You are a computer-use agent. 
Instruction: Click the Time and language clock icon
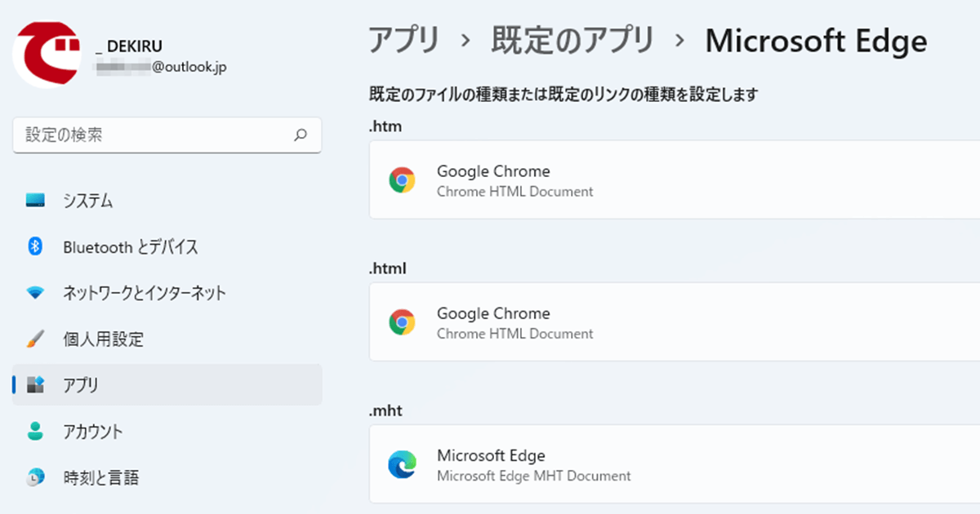(35, 477)
